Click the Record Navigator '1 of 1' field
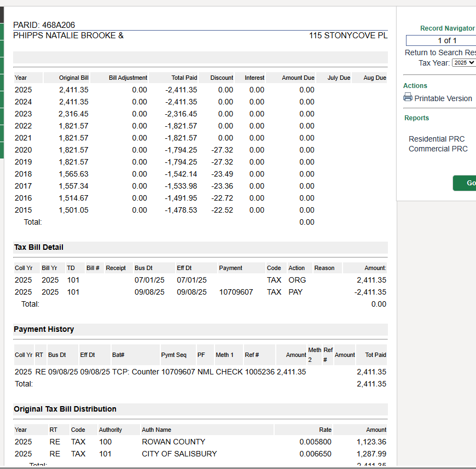 pyautogui.click(x=440, y=40)
